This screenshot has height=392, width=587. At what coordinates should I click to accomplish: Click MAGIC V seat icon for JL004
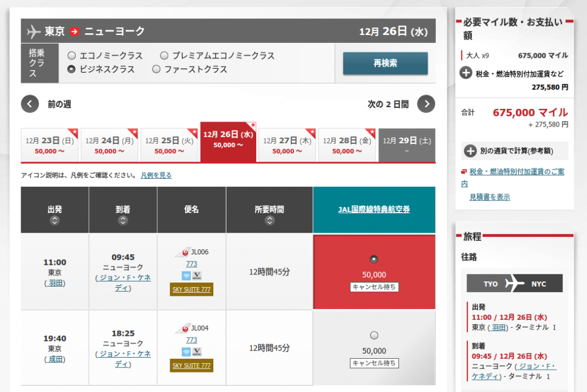coord(197,352)
